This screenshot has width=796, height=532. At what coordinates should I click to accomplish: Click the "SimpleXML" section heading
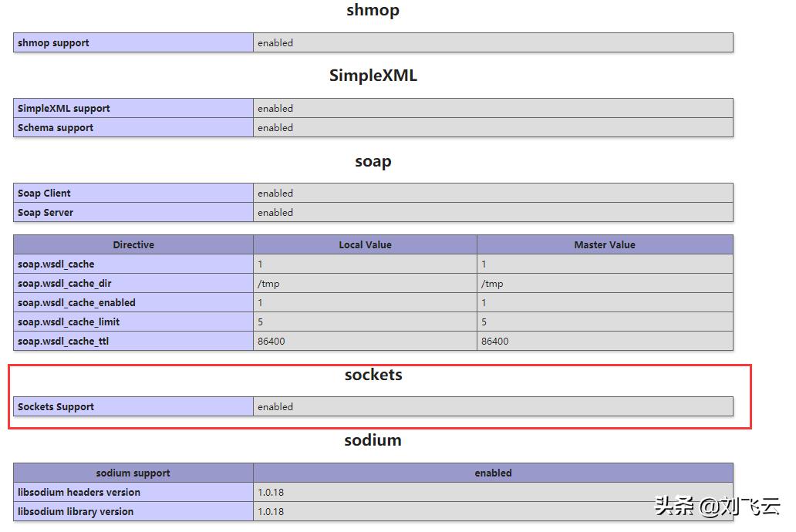[x=373, y=75]
